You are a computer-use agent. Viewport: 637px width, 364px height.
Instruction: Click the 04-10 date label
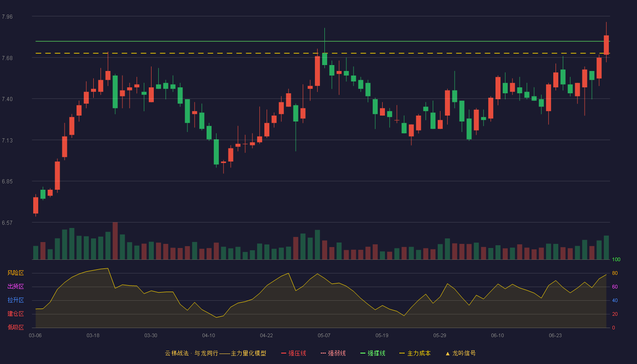pos(208,335)
